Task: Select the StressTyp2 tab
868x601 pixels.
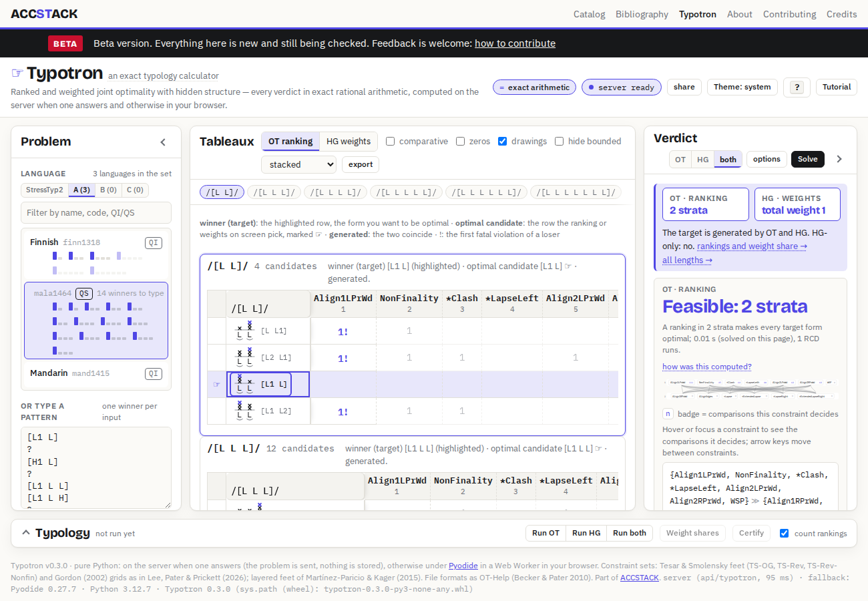Action: [45, 190]
